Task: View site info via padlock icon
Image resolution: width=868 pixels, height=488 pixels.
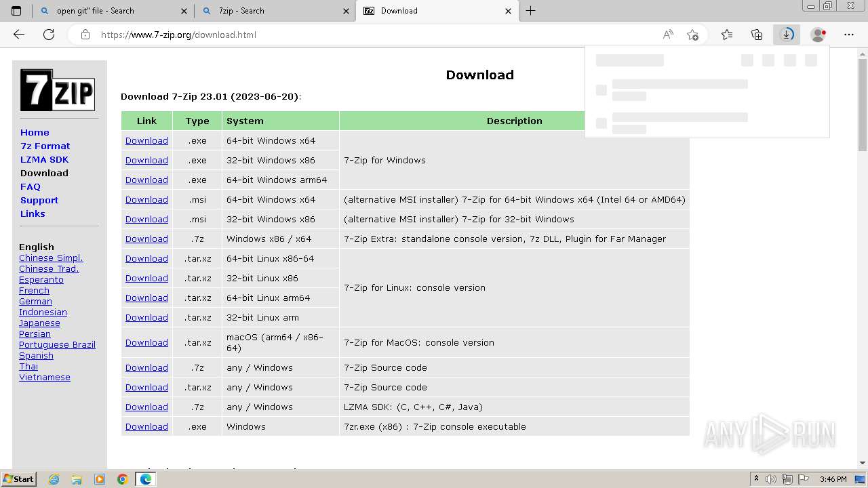Action: point(85,35)
